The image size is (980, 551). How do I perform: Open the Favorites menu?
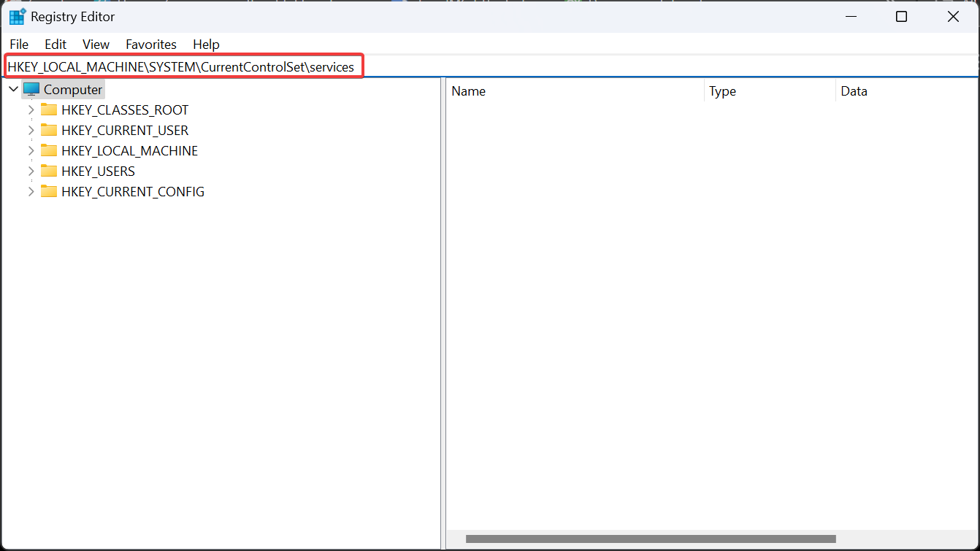(x=151, y=45)
